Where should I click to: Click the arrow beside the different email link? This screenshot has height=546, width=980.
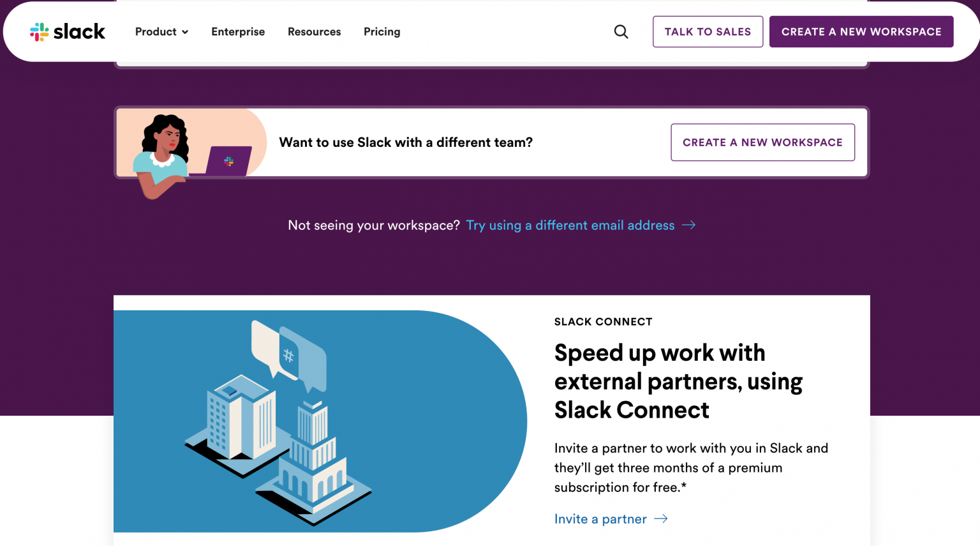pos(688,225)
